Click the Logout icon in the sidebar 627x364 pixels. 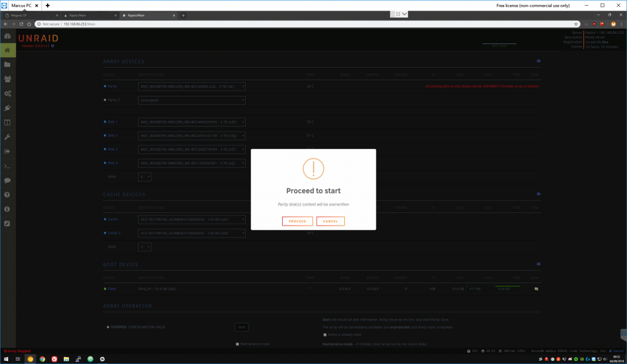(x=7, y=152)
